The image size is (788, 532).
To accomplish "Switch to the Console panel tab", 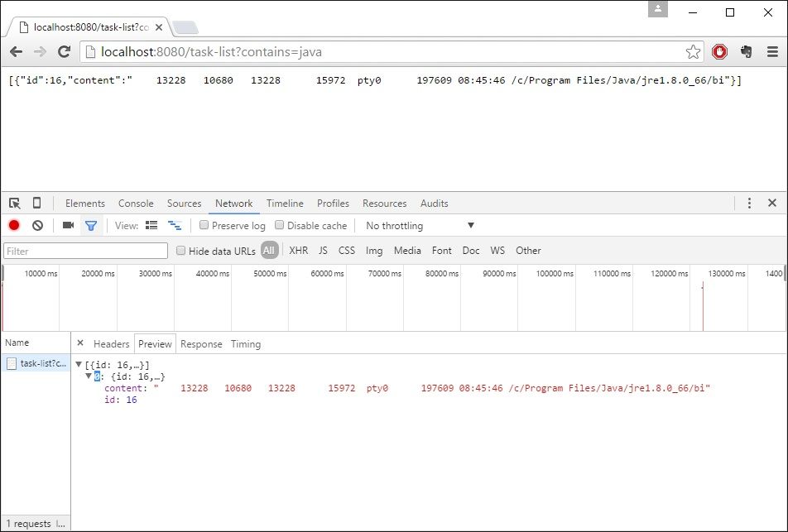I will pos(136,204).
